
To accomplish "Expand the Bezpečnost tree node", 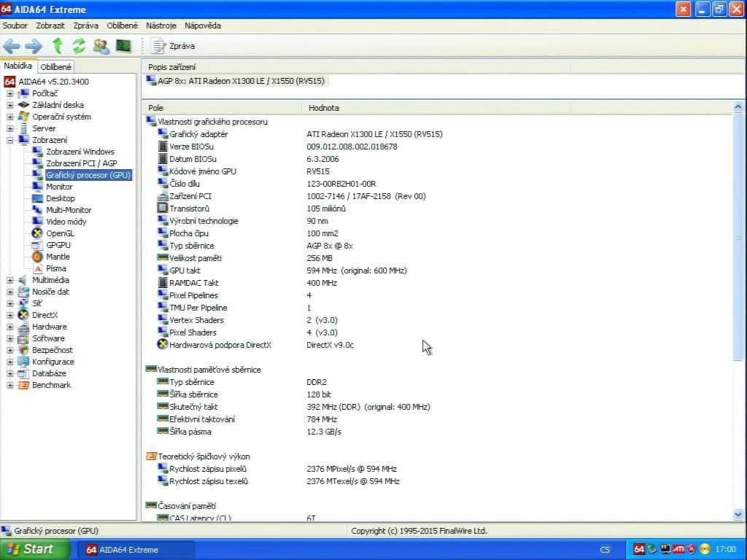I will (x=10, y=351).
